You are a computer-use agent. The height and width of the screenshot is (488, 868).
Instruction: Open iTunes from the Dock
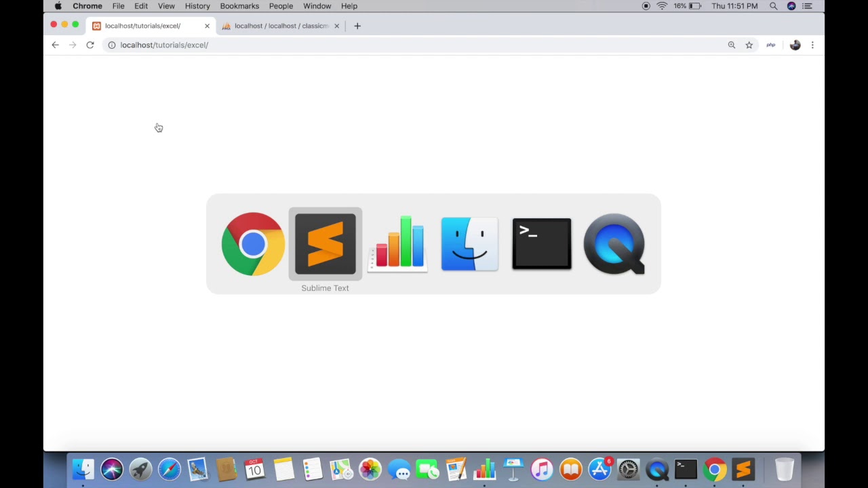[542, 469]
